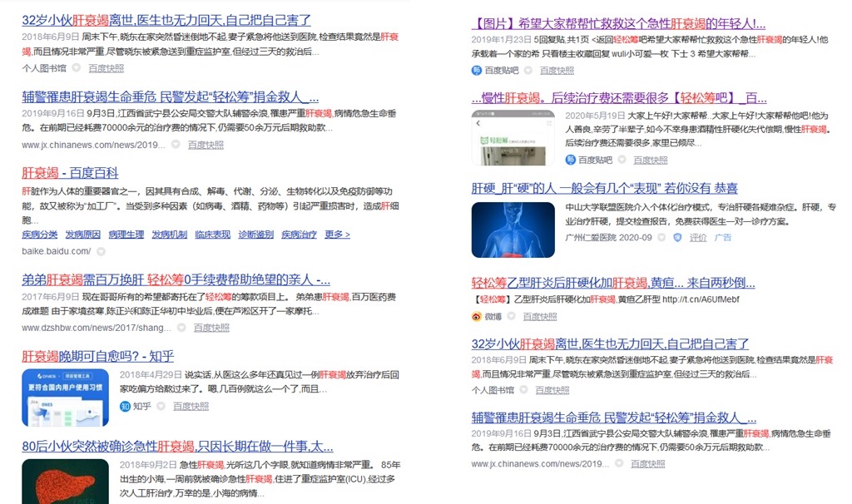
Task: Click the www.jx.chinanews.com URL in right column
Action: 540,463
